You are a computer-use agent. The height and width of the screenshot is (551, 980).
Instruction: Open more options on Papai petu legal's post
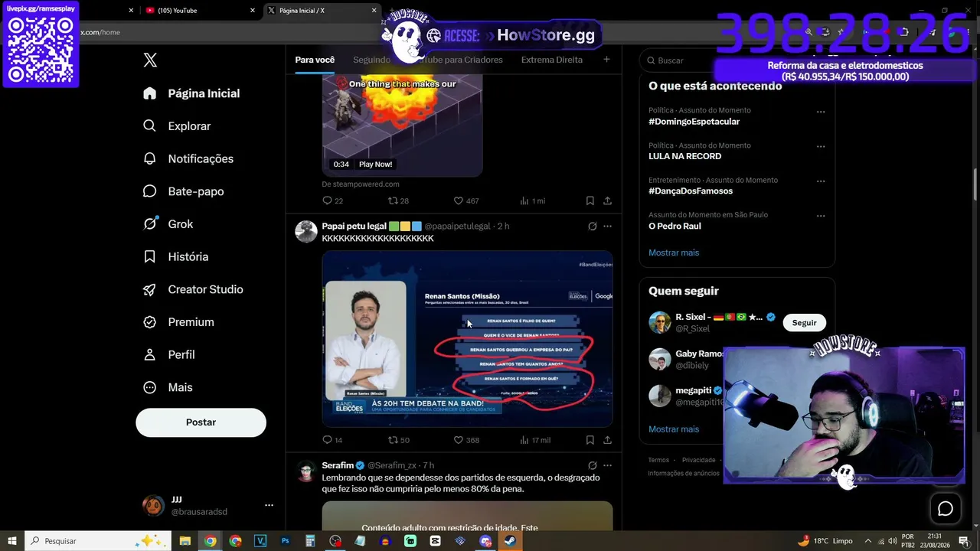click(607, 227)
